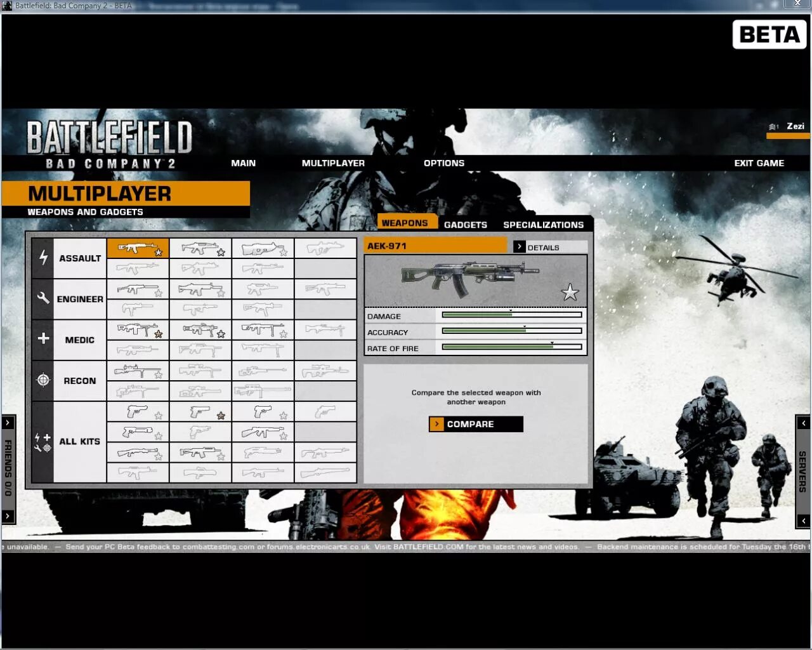Click the All Kits combined class icon
The height and width of the screenshot is (650, 812).
43,442
